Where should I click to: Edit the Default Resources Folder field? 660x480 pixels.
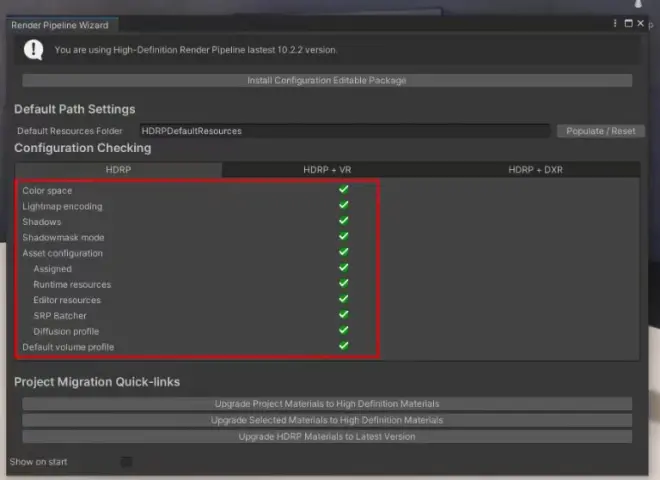tap(345, 131)
